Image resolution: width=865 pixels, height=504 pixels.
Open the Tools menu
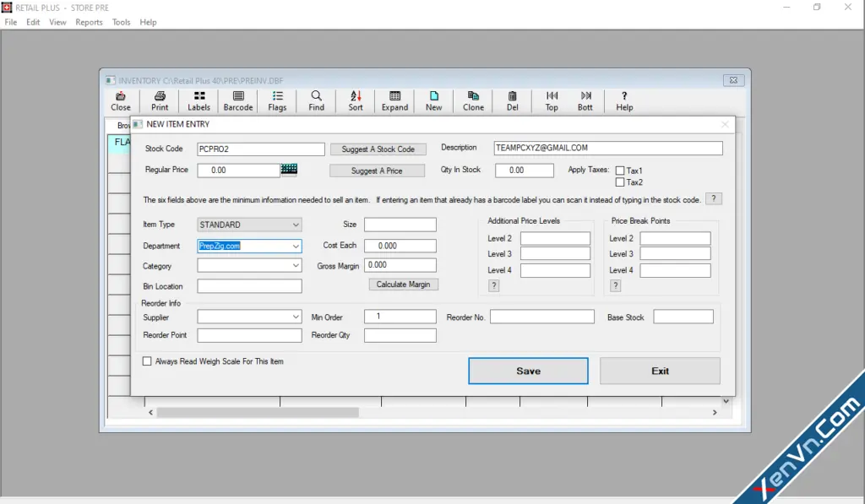click(x=121, y=22)
